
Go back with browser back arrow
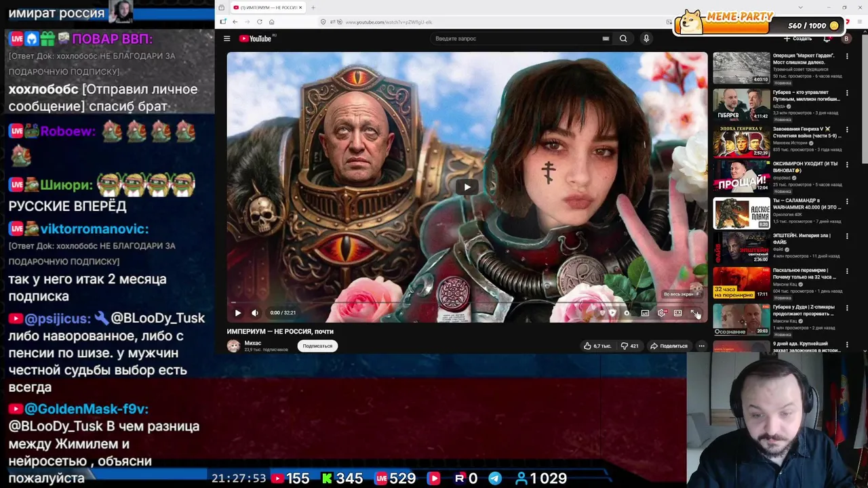click(x=235, y=22)
